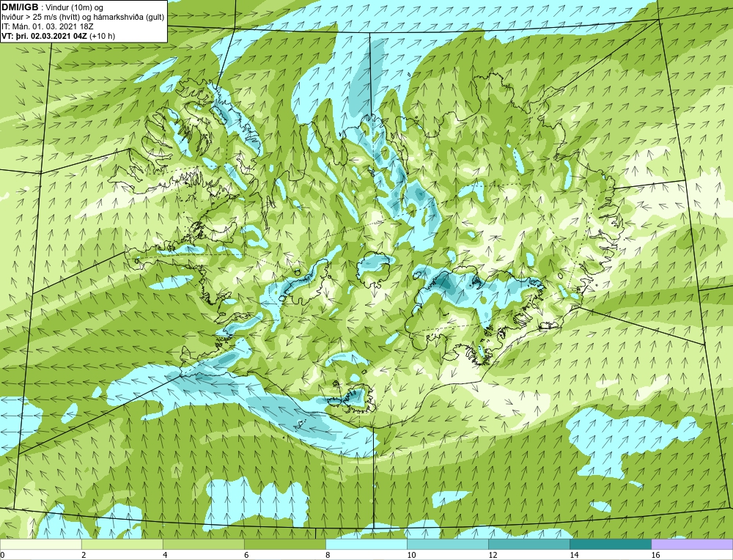This screenshot has height=560, width=733.
Task: Click the 'hviður > 25 m/s (hvítt)' line
Action: 41,18
